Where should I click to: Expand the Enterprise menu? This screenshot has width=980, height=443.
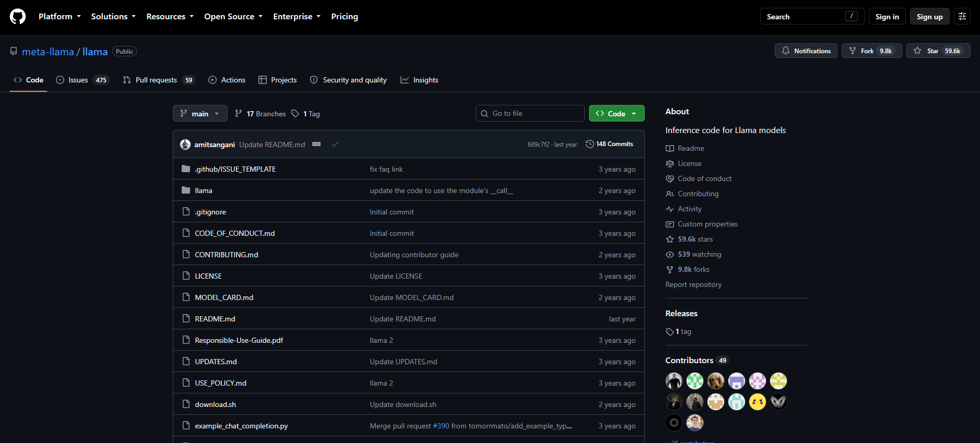coord(297,17)
